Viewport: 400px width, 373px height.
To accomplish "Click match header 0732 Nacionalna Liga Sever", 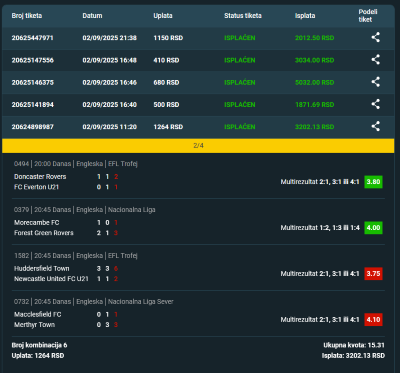I will (94, 302).
